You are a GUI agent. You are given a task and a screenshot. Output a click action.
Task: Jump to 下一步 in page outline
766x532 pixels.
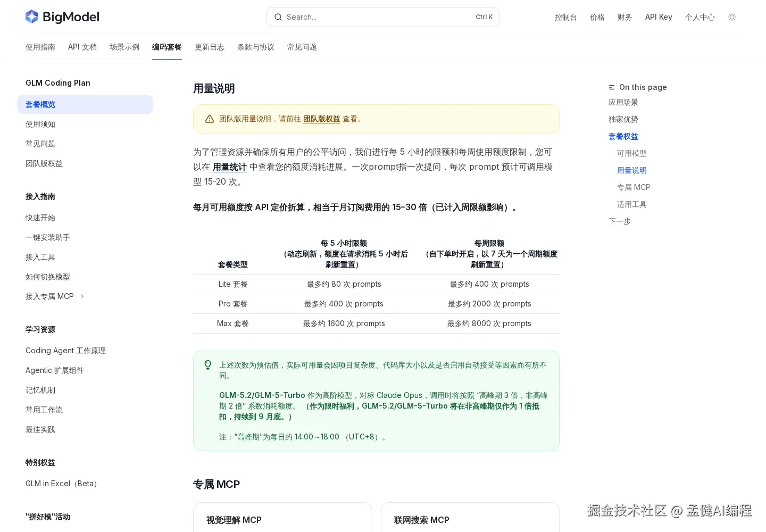coord(620,221)
